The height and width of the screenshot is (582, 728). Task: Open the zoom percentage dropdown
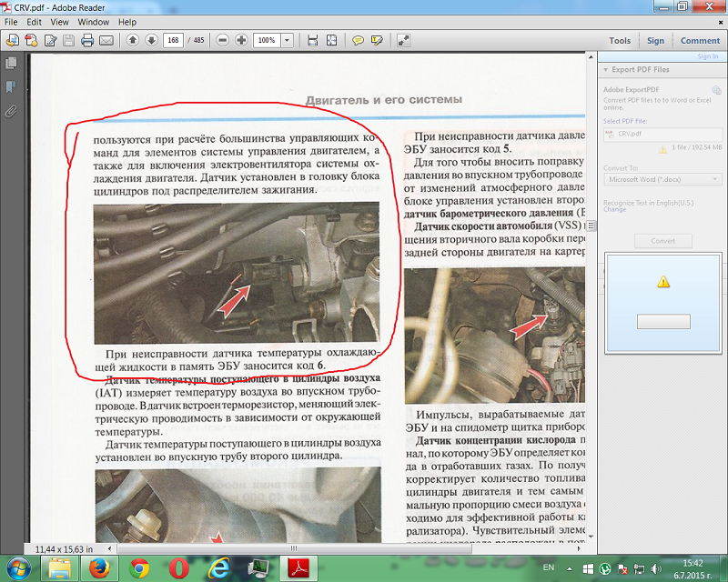pyautogui.click(x=288, y=41)
